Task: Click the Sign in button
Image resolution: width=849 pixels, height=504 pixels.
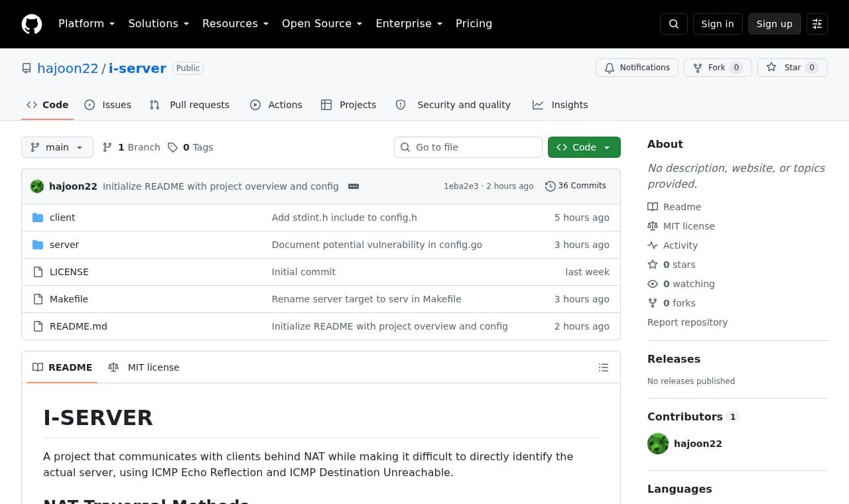Action: pyautogui.click(x=718, y=24)
